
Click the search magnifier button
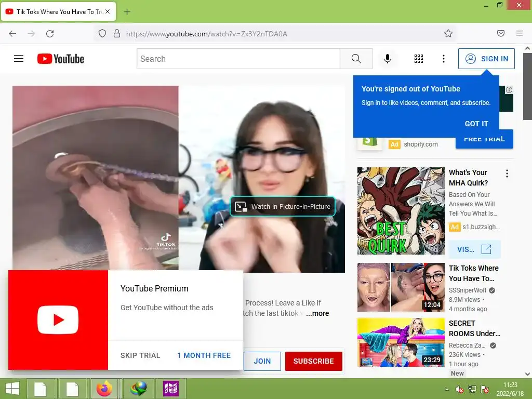tap(356, 59)
